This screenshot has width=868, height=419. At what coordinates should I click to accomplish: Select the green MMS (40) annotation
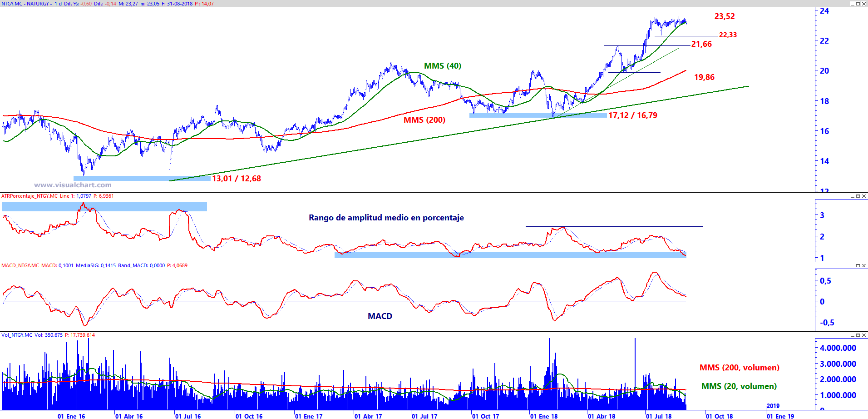point(443,66)
